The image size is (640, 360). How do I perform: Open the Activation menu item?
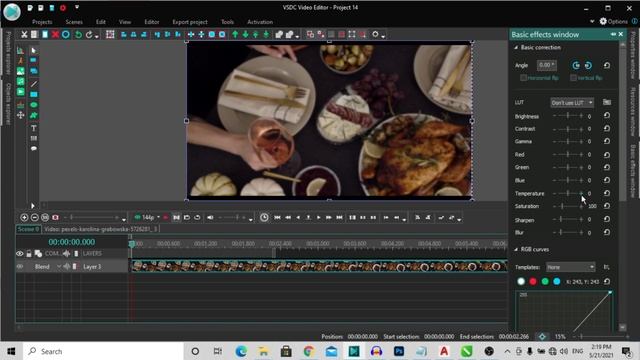(260, 22)
